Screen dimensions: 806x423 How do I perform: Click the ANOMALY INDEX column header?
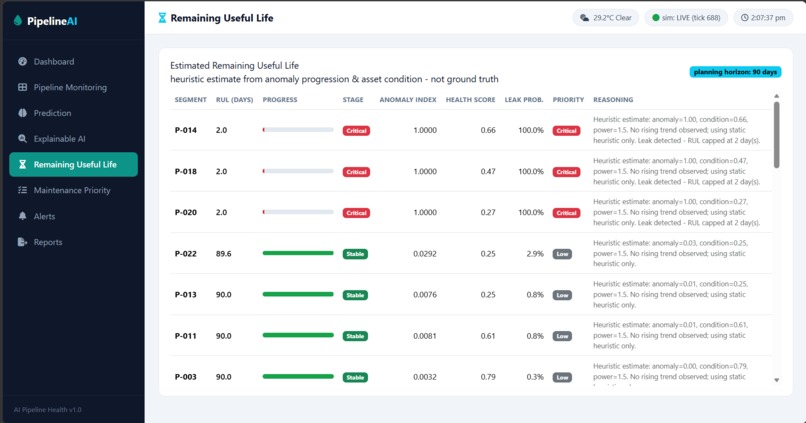point(408,100)
